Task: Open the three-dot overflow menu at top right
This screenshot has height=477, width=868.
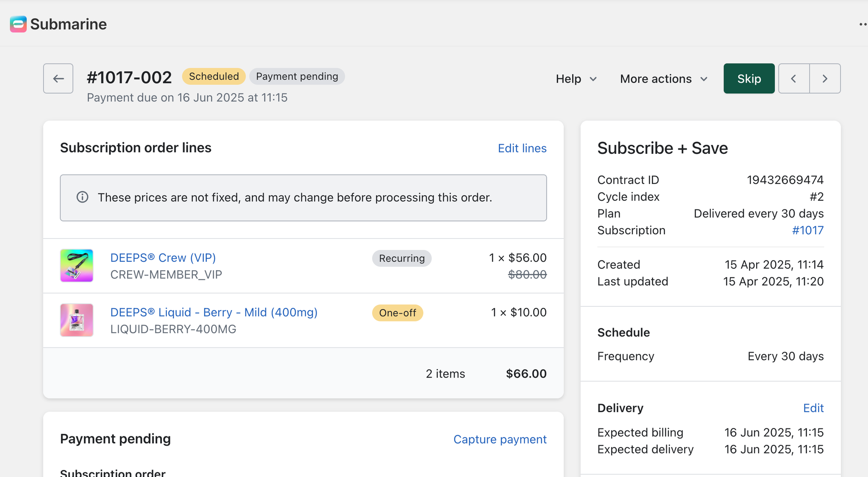Action: 862,24
